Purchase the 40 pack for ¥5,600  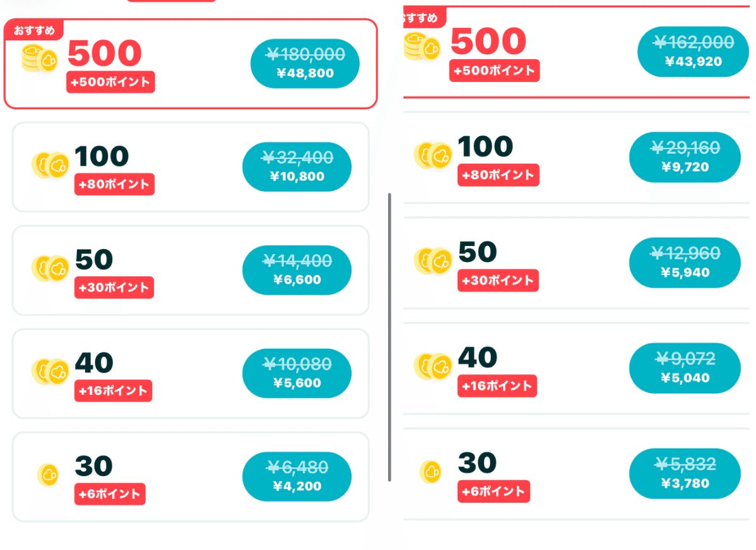tap(297, 373)
